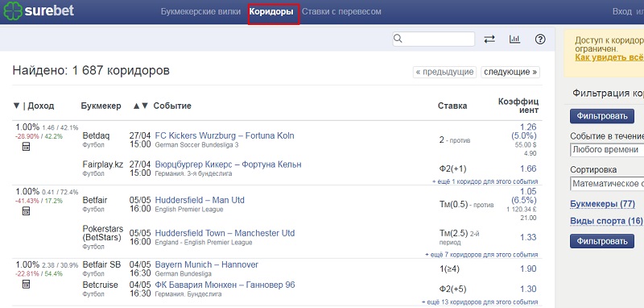This screenshot has width=644, height=308.
Task: Sort events descending with down arrow
Action: pos(145,106)
